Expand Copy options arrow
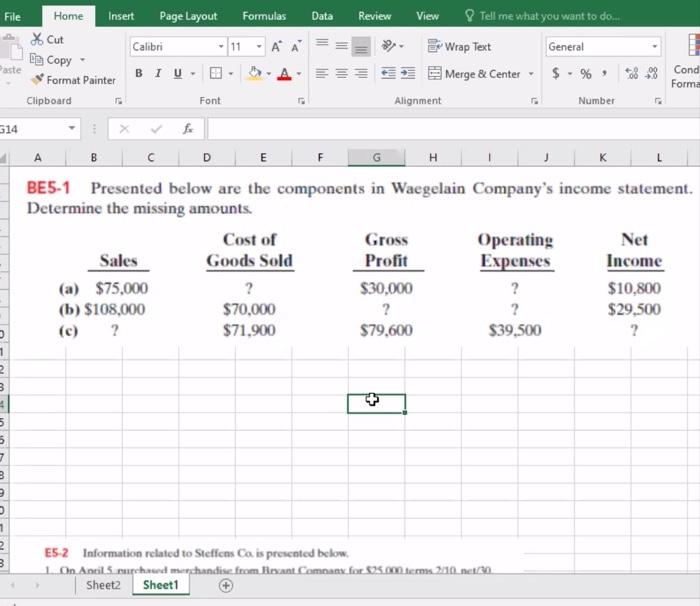 coord(83,59)
